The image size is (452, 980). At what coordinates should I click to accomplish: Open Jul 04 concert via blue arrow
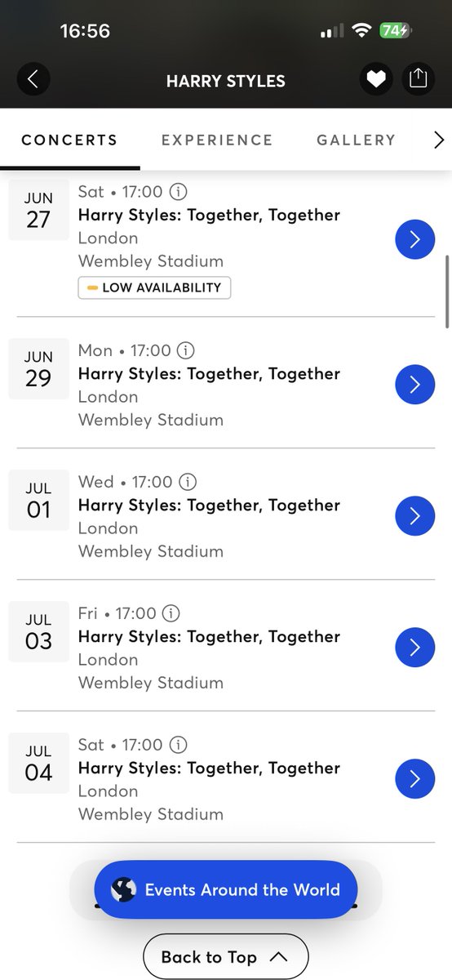click(x=414, y=779)
